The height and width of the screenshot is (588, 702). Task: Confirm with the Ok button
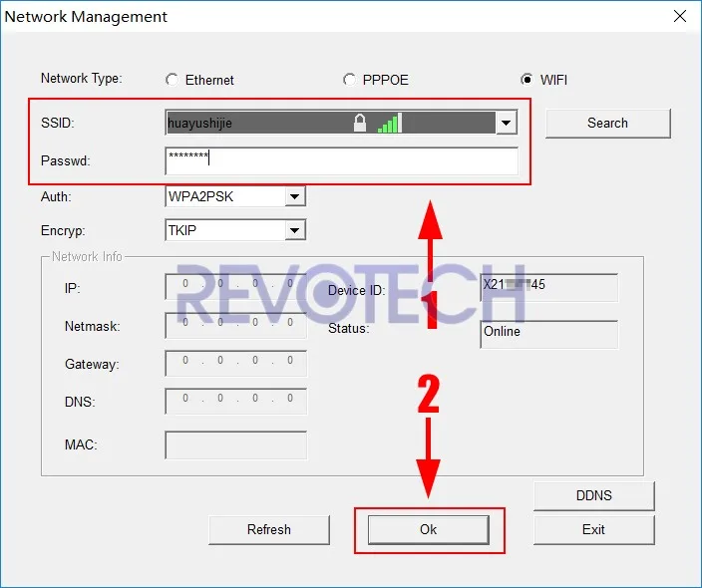429,529
